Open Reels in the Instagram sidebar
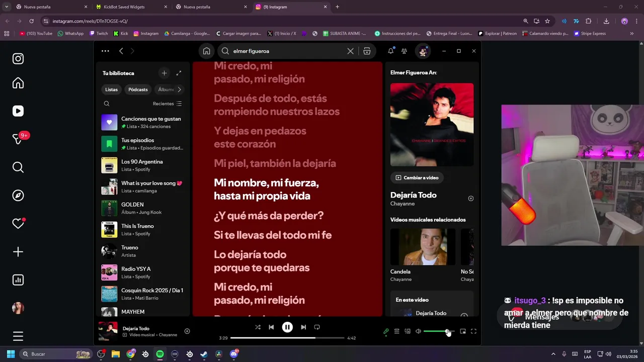Viewport: 644px width, 362px height. 18,111
